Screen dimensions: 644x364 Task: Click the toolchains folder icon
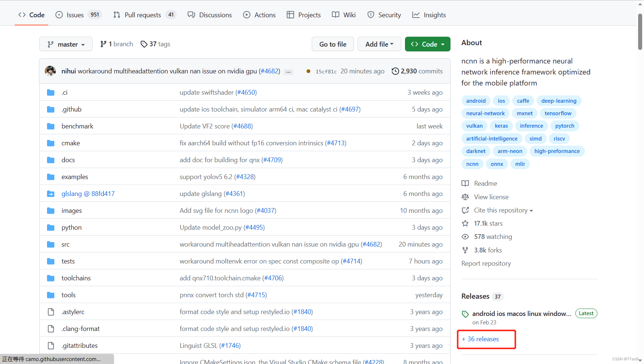click(51, 278)
